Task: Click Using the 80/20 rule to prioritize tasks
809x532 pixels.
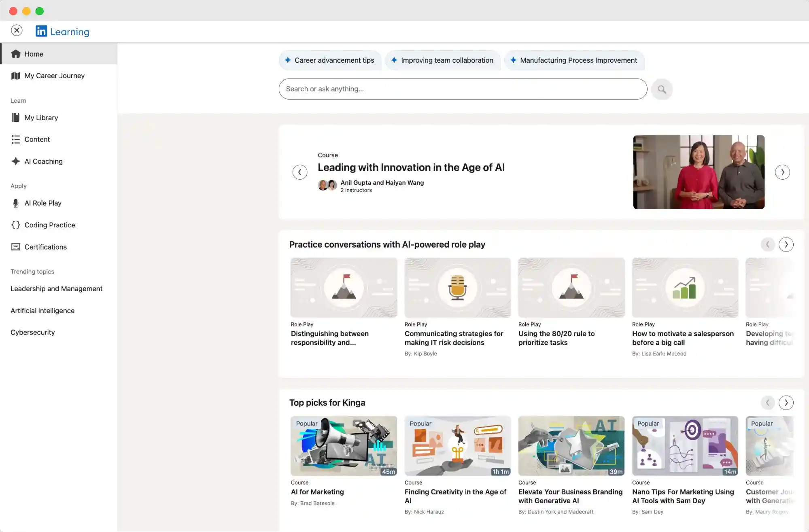Action: (x=556, y=338)
